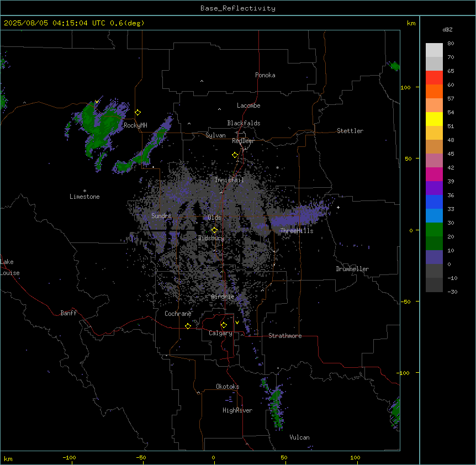The image size is (476, 465).
Task: Select the yellow diamond marker beside Olds
Action: pos(214,230)
